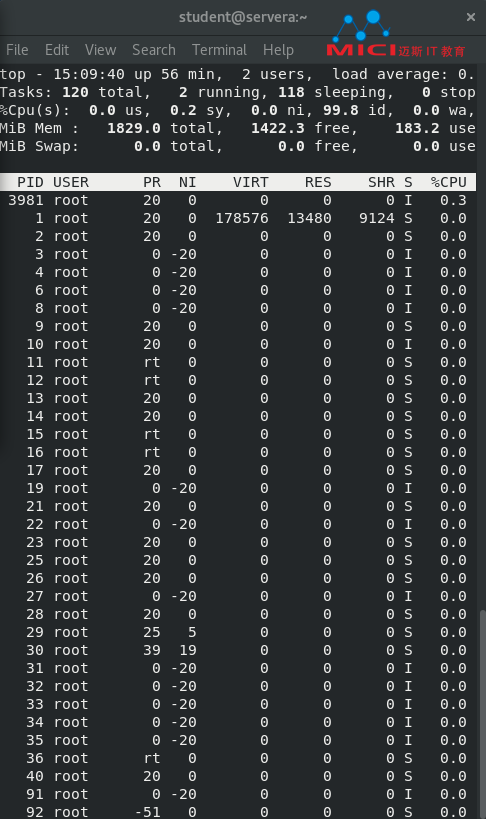
Task: Open the Help menu
Action: point(278,50)
